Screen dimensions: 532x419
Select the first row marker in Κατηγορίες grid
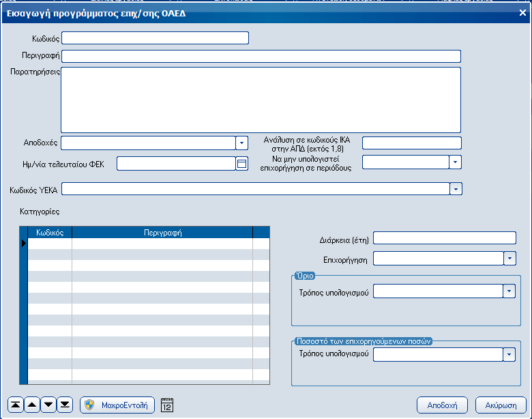[23, 244]
